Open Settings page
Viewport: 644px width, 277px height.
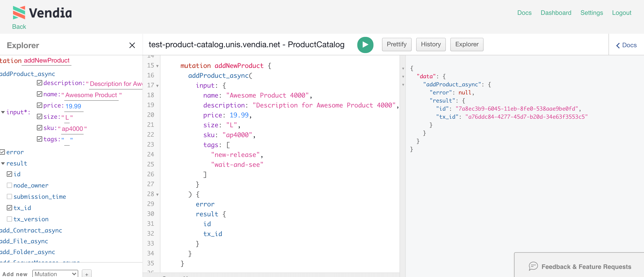[x=591, y=13]
